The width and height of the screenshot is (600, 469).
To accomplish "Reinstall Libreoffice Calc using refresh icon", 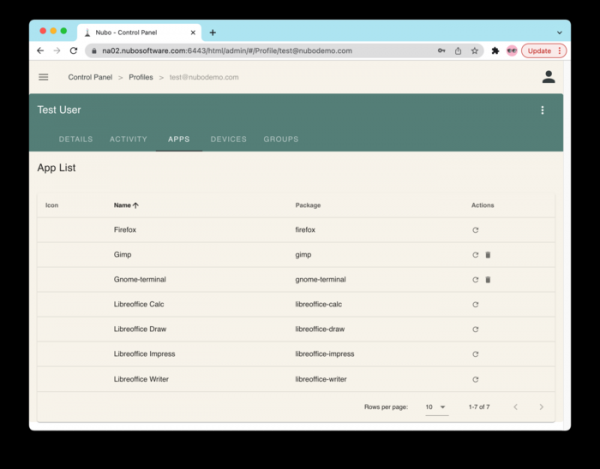I will 475,304.
